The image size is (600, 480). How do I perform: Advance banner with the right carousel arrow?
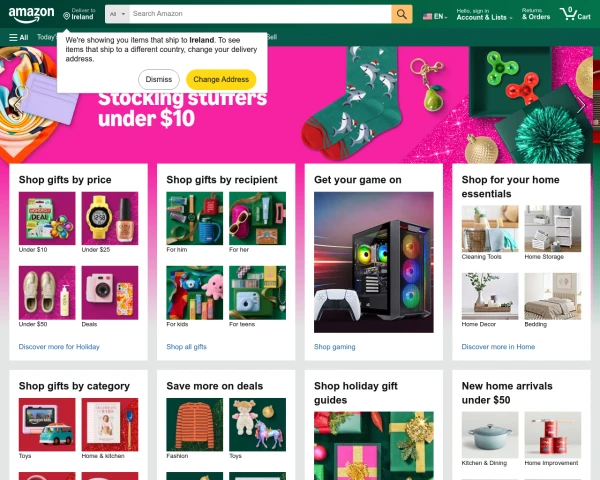pos(581,104)
